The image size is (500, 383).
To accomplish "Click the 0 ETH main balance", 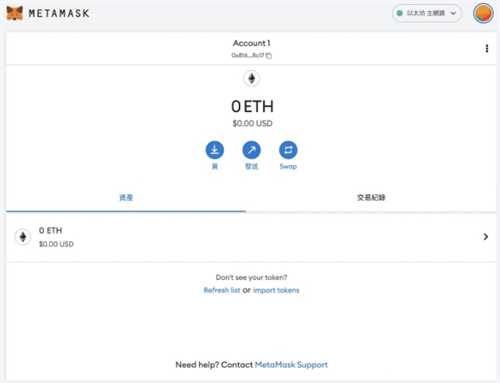I will (252, 107).
